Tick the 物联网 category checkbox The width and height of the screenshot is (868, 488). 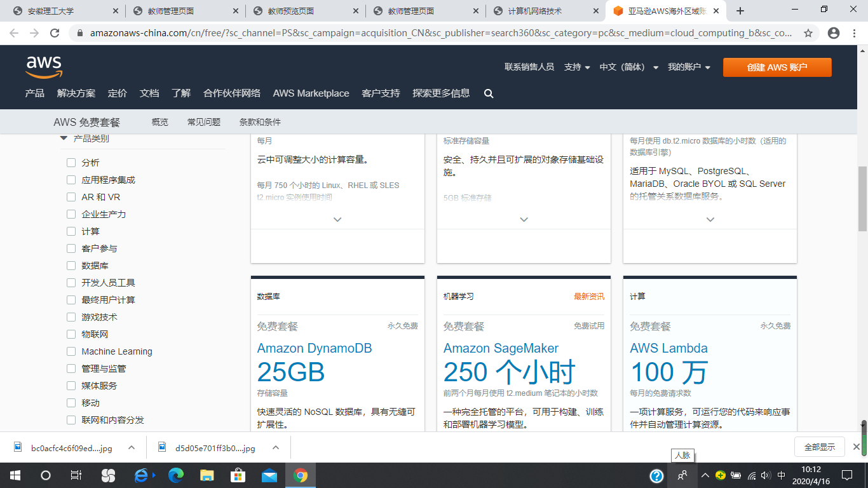(71, 334)
